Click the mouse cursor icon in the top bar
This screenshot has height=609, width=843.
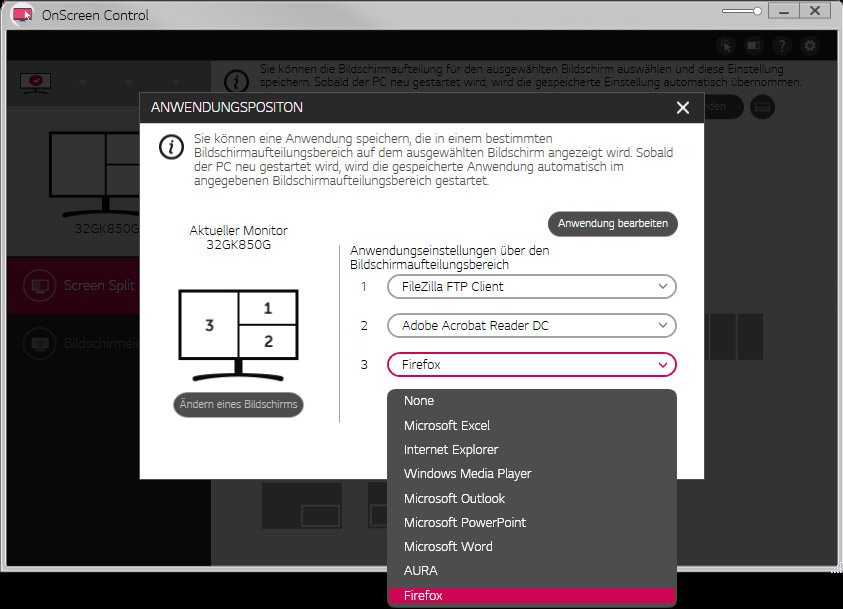pos(726,46)
